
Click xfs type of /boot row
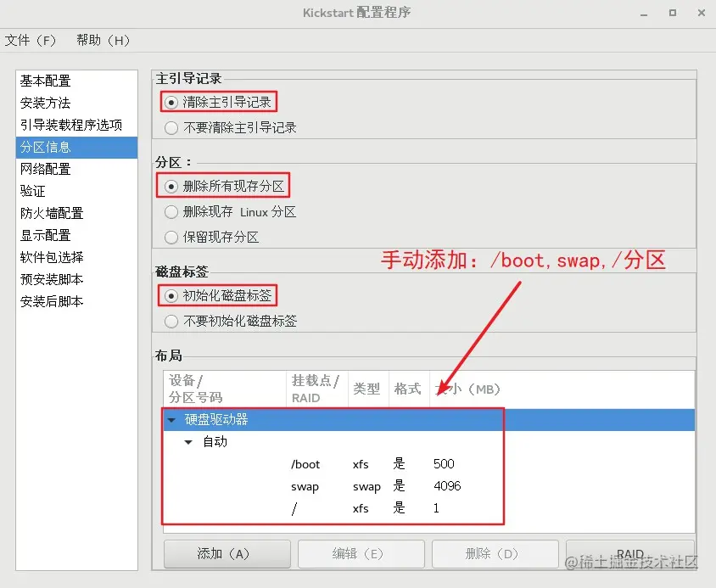361,464
